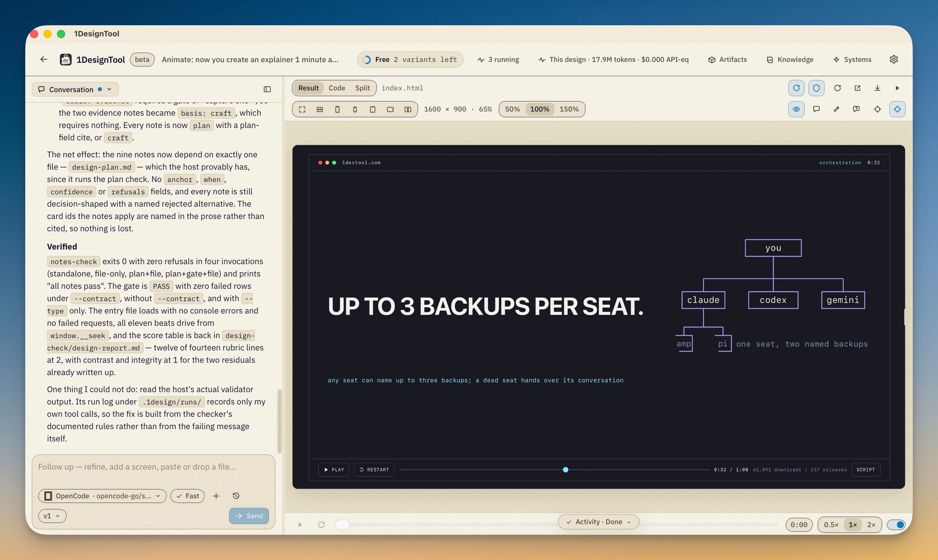Select the pencil edit tool
The width and height of the screenshot is (938, 560).
[x=836, y=109]
